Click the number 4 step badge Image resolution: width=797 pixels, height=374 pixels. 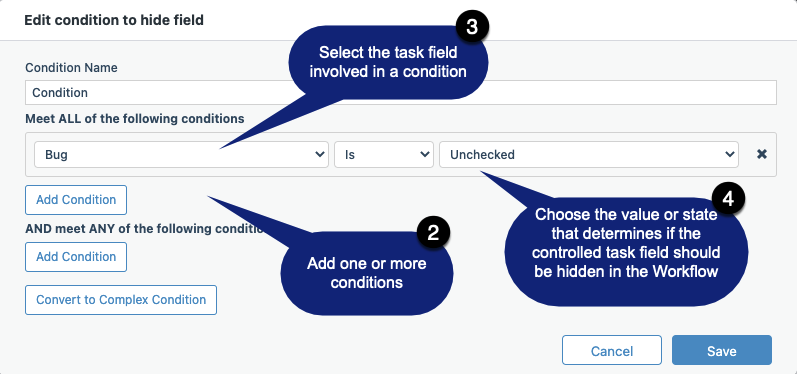(728, 199)
